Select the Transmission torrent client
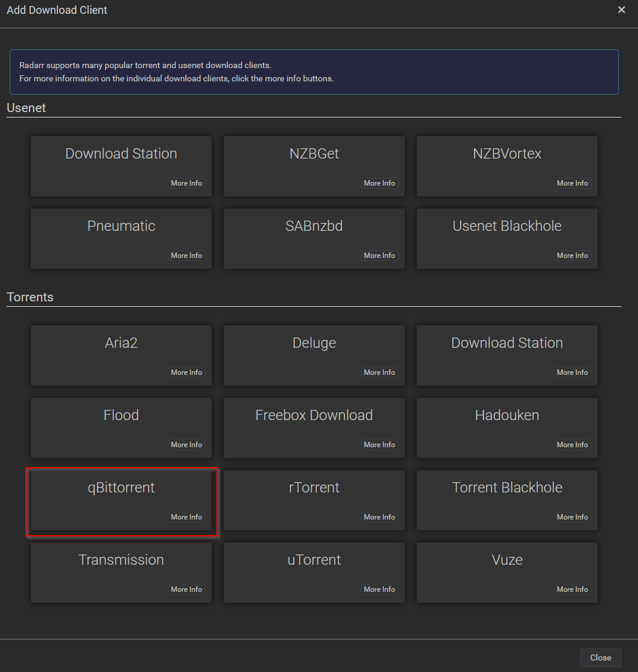Viewport: 638px width, 672px height. coord(121,566)
